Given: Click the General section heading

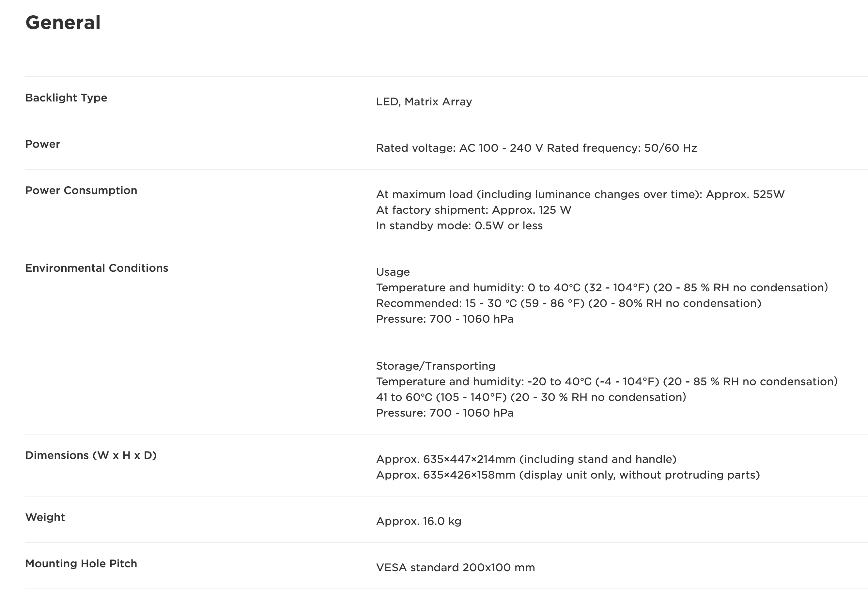Looking at the screenshot, I should (63, 23).
